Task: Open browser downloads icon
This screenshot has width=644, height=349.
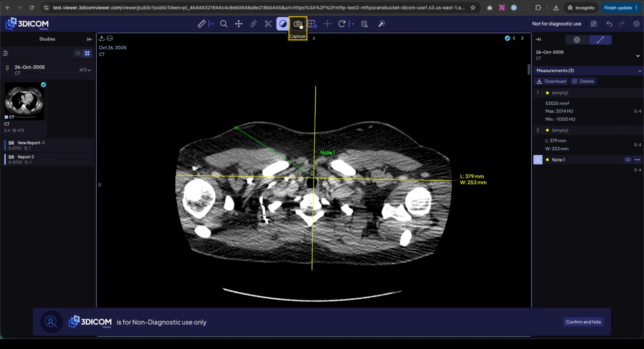Action: click(x=556, y=8)
